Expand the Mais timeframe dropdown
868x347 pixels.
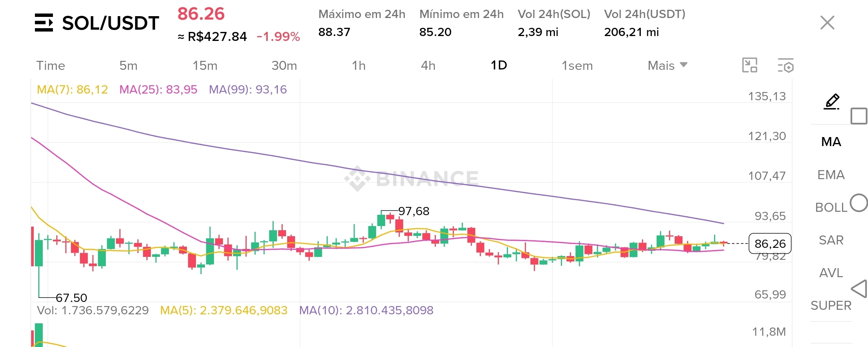[x=668, y=65]
